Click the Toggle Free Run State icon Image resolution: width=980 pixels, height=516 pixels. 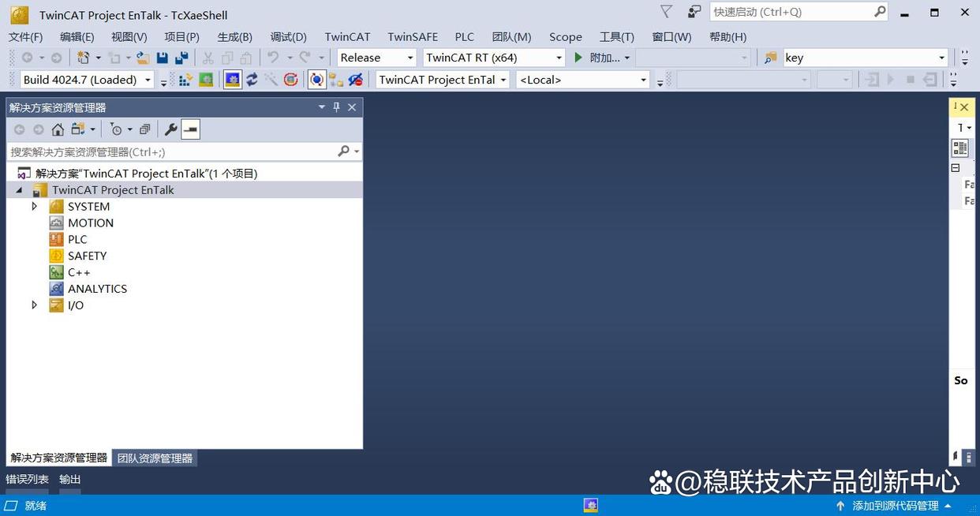pyautogui.click(x=291, y=80)
